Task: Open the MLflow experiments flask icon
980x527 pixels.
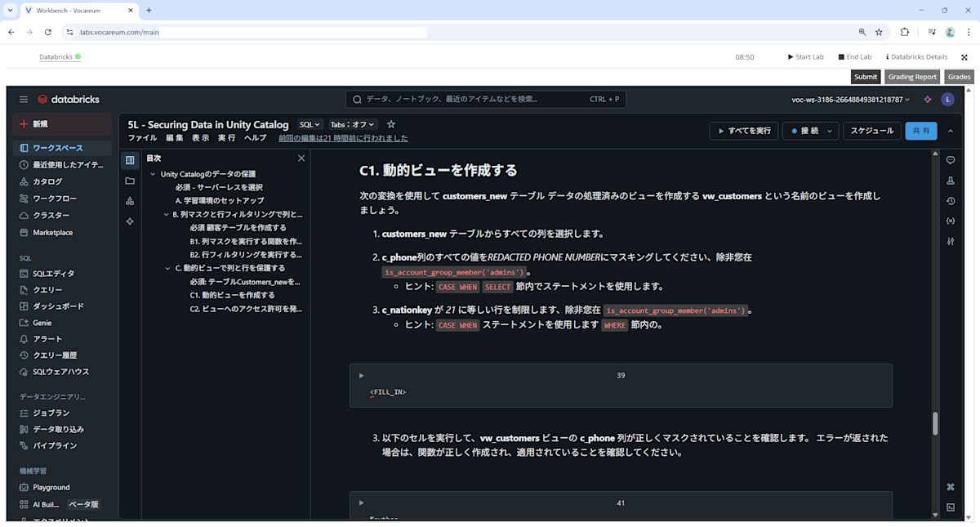Action: point(951,181)
